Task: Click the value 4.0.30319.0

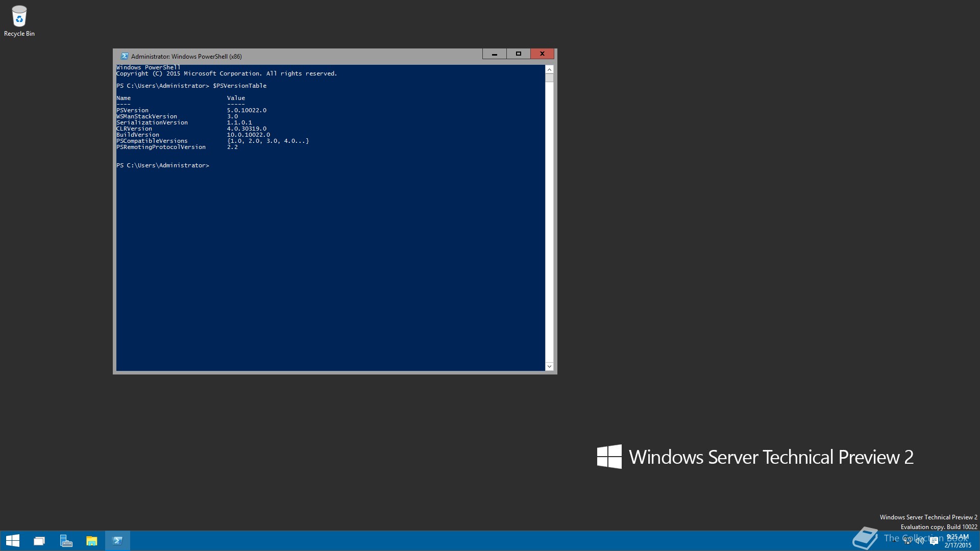Action: [247, 129]
